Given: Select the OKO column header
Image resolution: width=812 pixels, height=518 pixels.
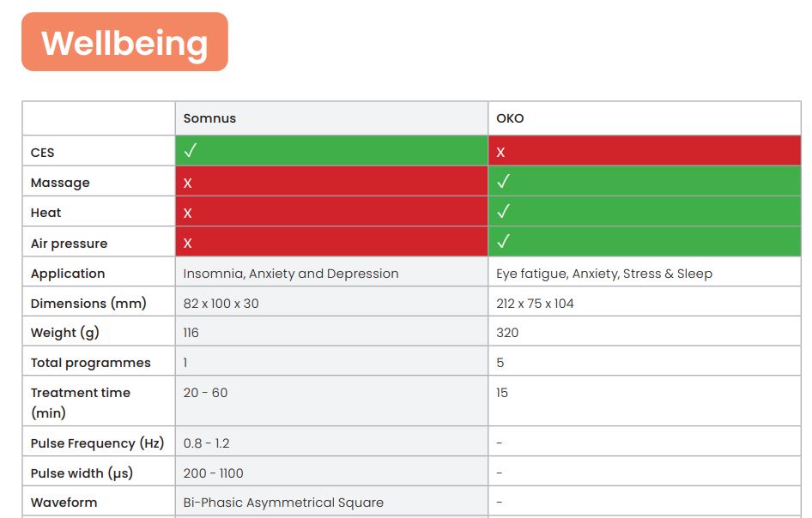Looking at the screenshot, I should pos(510,118).
